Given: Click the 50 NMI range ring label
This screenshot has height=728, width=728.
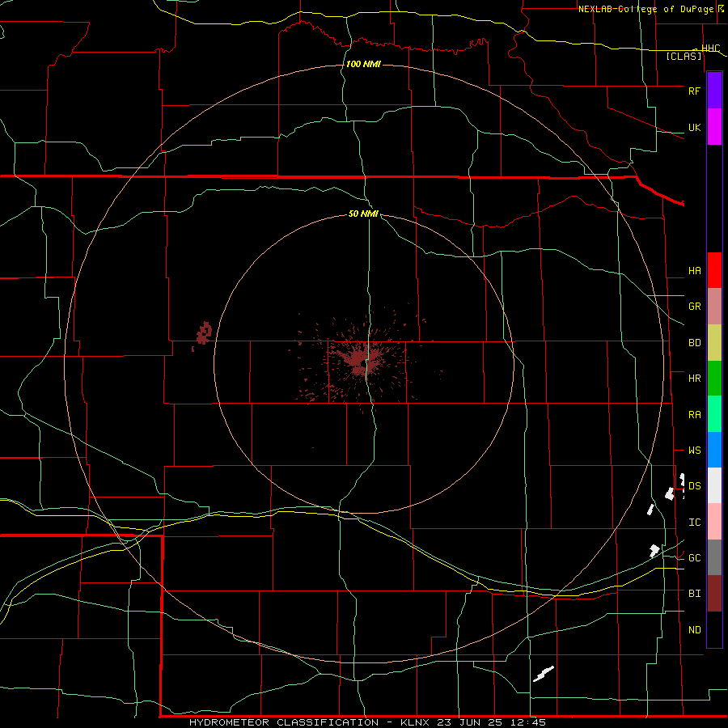Looking at the screenshot, I should point(363,214).
